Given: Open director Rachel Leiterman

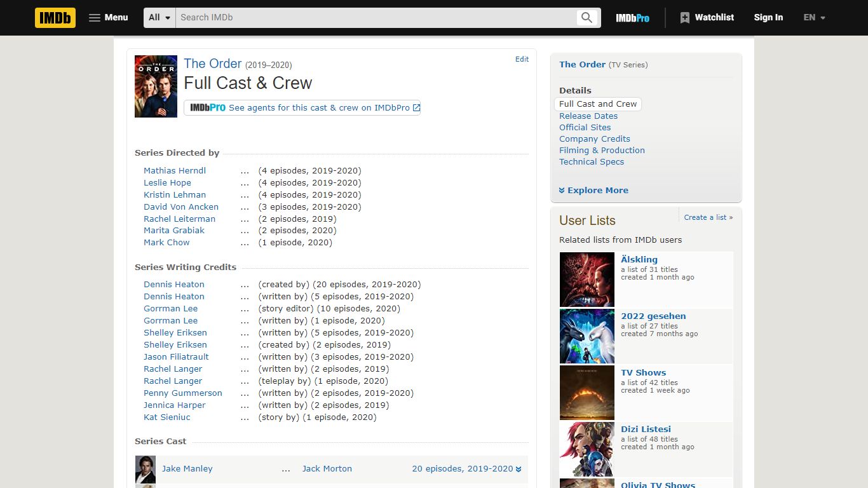Looking at the screenshot, I should pyautogui.click(x=179, y=219).
